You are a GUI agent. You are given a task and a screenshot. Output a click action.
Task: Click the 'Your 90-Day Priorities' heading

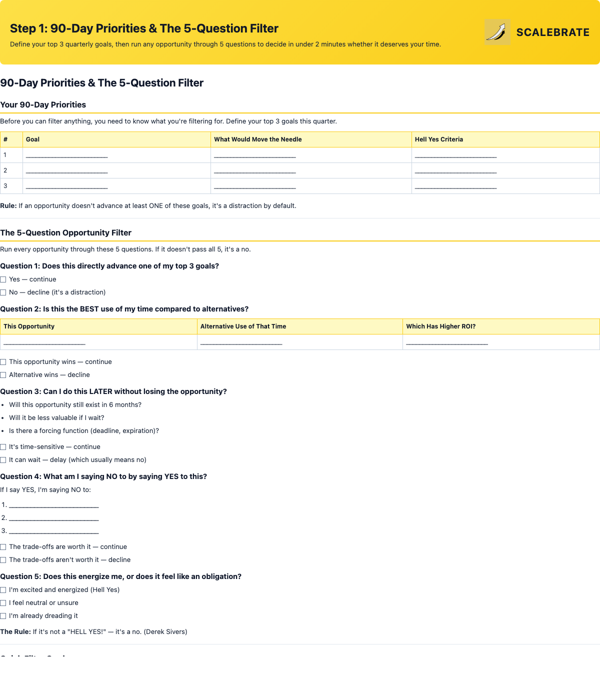pyautogui.click(x=43, y=104)
